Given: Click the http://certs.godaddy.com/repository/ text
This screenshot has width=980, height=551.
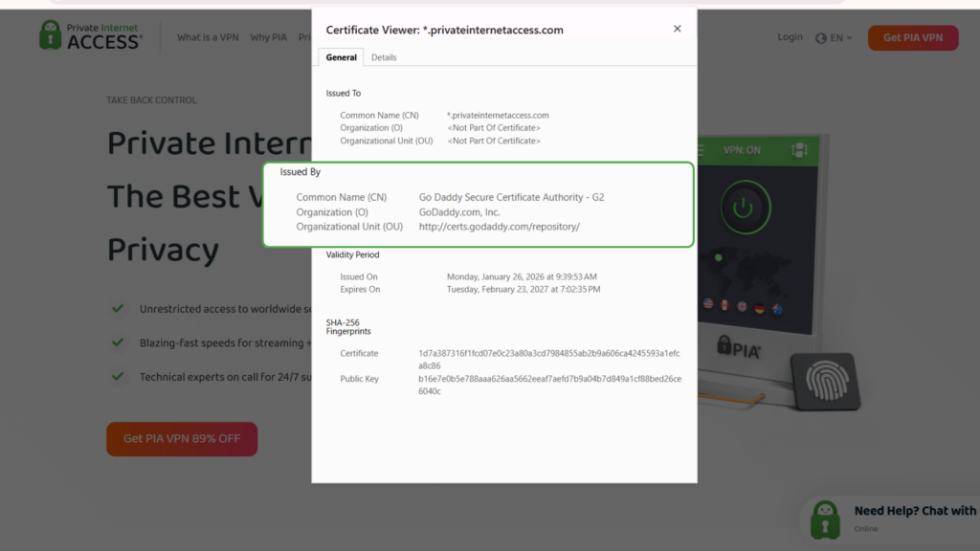Looking at the screenshot, I should coord(500,227).
